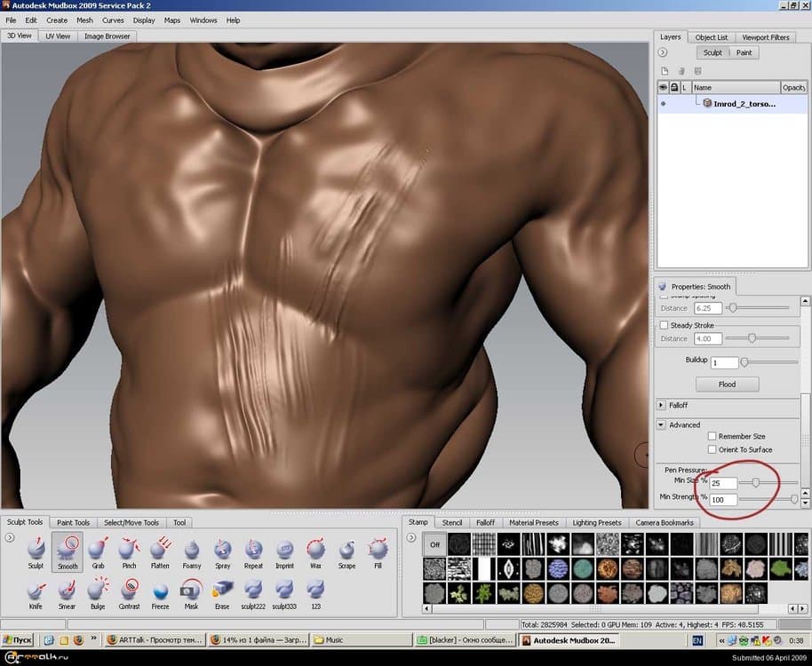Viewport: 812px width, 666px height.
Task: Open the Layers panel options arrow
Action: [663, 52]
